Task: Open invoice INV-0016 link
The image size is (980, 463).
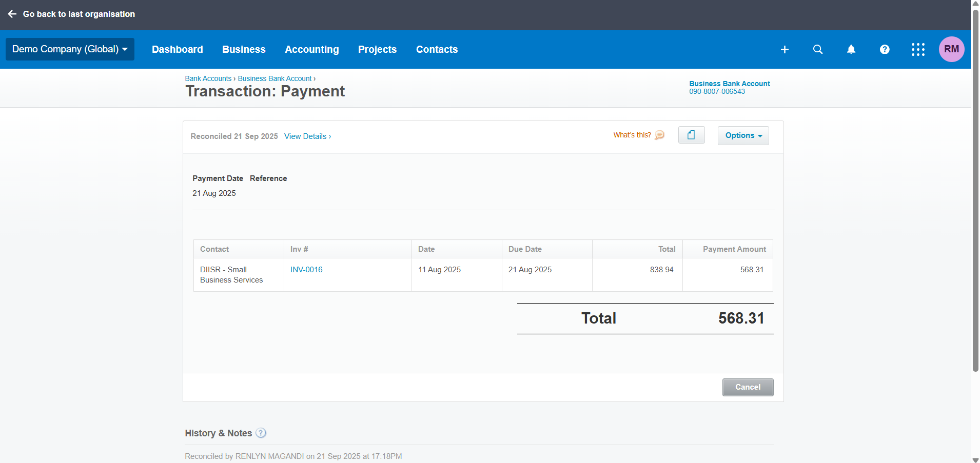Action: tap(306, 270)
